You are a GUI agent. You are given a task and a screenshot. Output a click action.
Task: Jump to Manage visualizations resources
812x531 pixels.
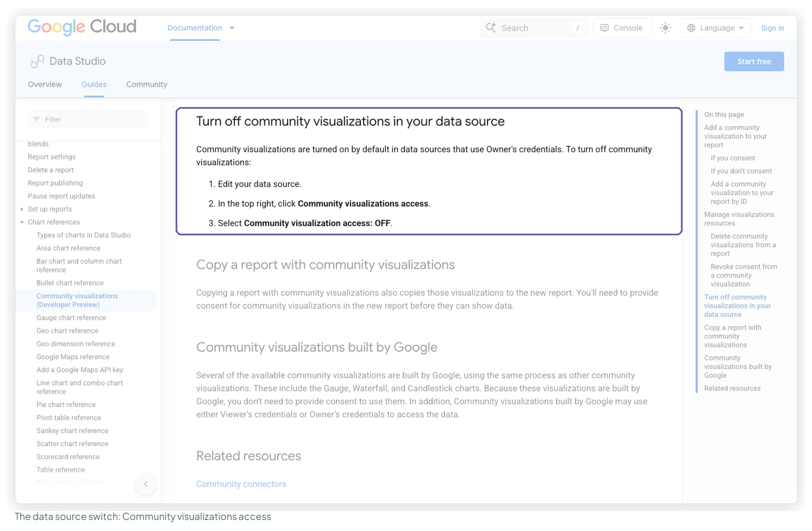click(739, 219)
